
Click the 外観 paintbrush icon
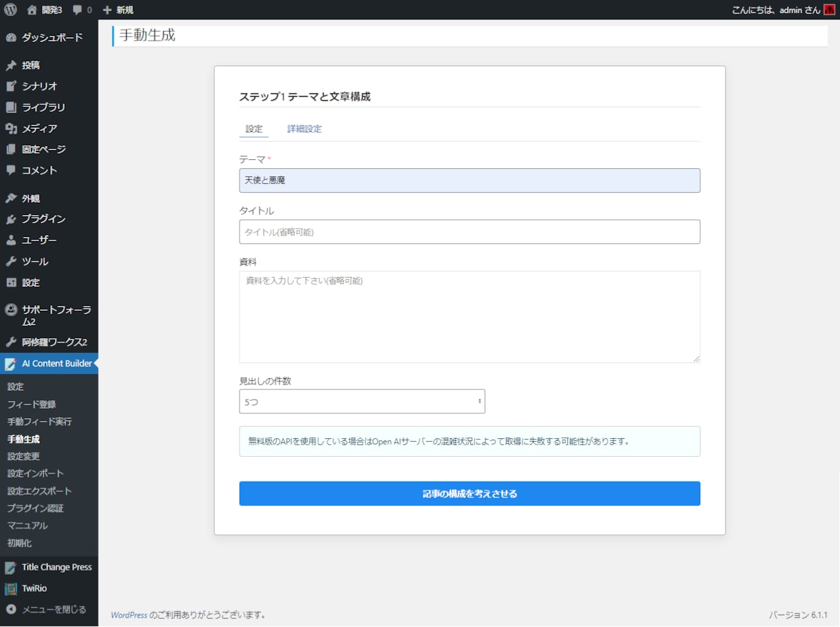[10, 198]
